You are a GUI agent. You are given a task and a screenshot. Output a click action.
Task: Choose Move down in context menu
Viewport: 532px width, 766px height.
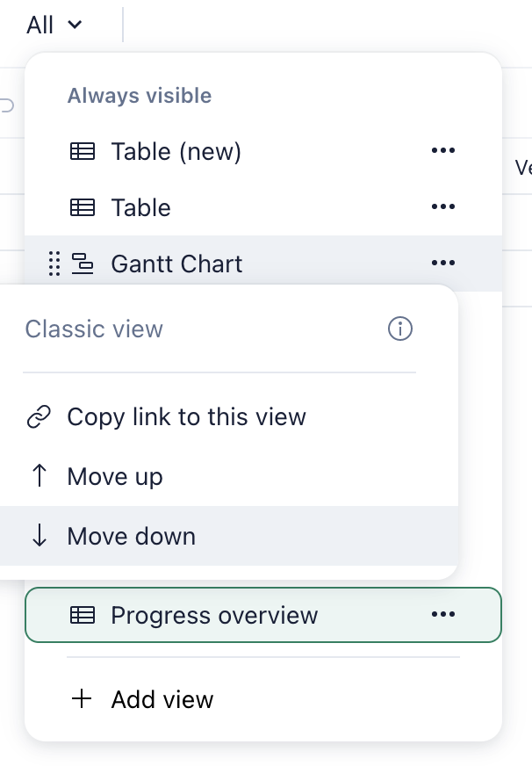pos(131,536)
